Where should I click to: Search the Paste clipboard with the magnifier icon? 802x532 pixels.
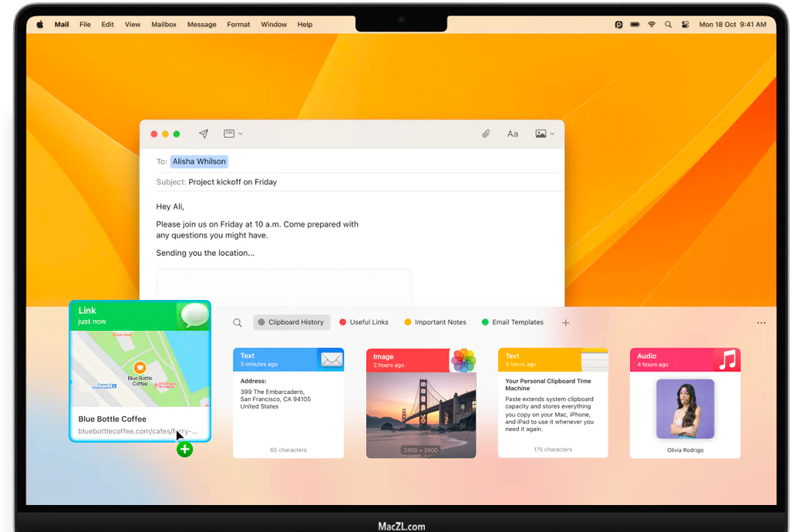tap(238, 323)
